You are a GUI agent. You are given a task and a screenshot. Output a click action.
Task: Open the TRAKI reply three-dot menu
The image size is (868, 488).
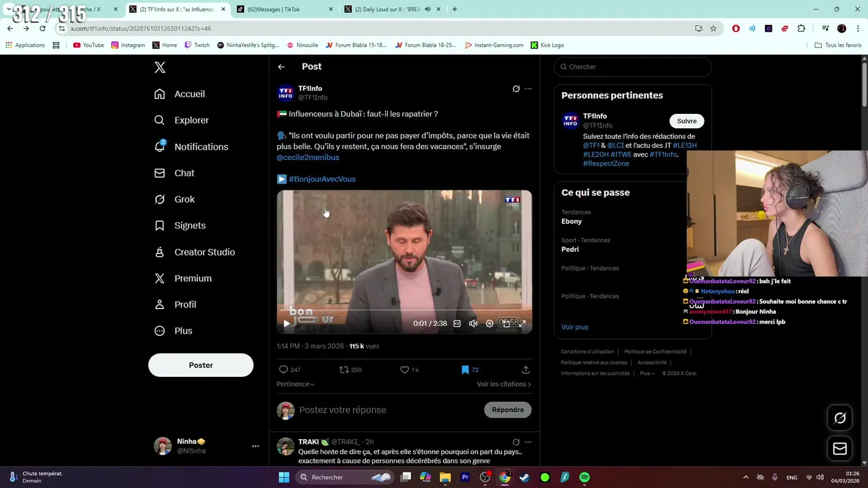click(x=528, y=442)
